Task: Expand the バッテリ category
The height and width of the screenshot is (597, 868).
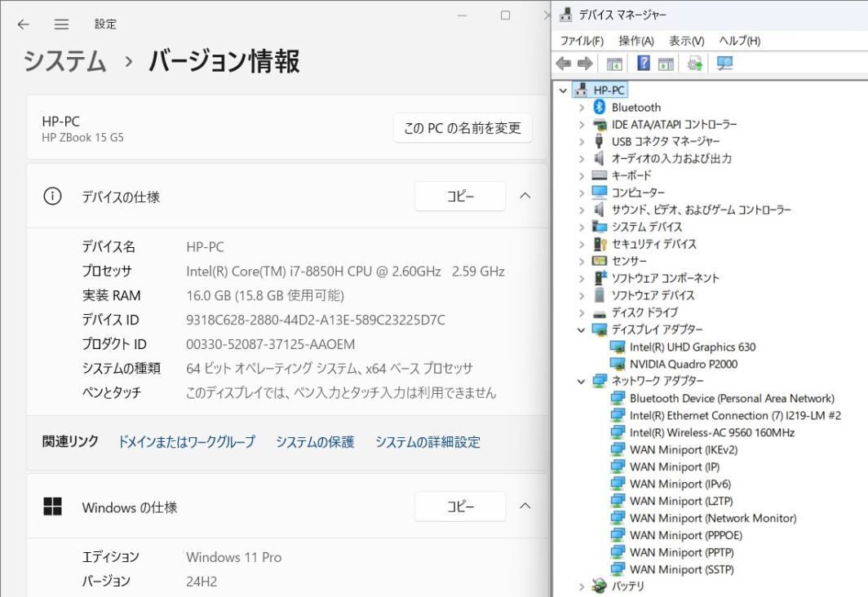Action: point(581,586)
